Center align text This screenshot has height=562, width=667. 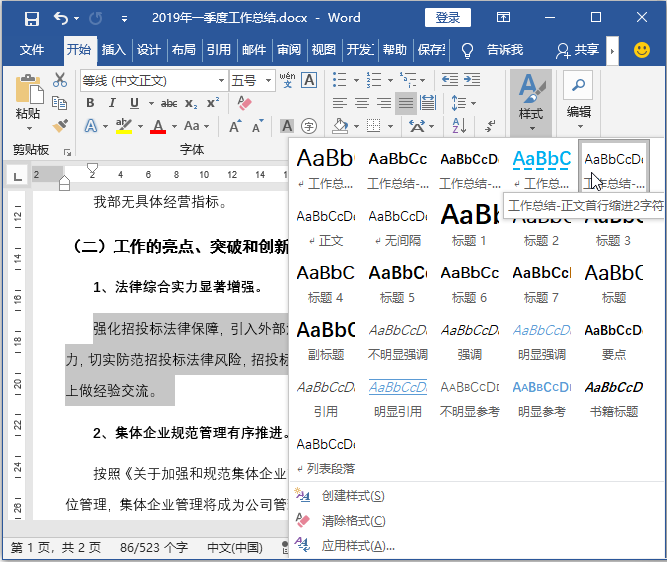(x=362, y=103)
